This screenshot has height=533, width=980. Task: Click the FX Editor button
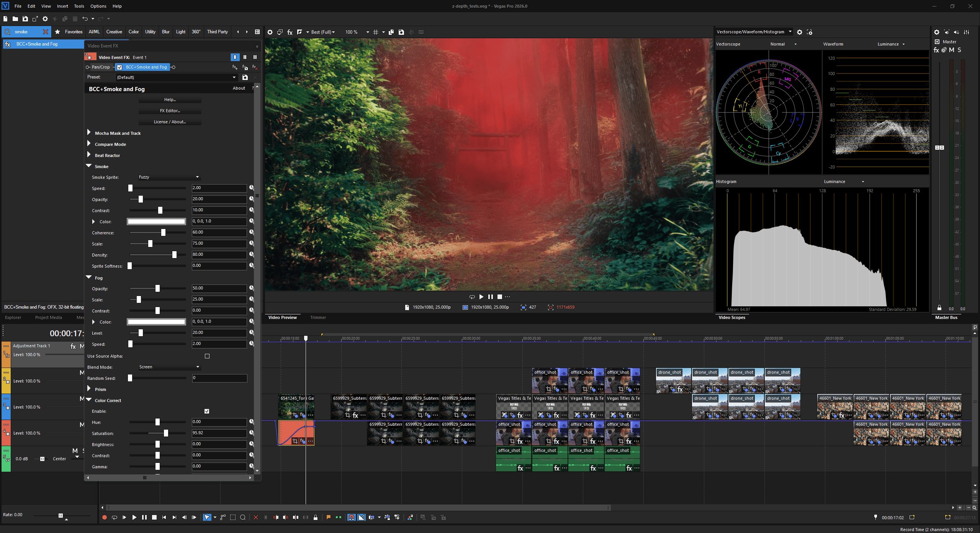pyautogui.click(x=170, y=111)
